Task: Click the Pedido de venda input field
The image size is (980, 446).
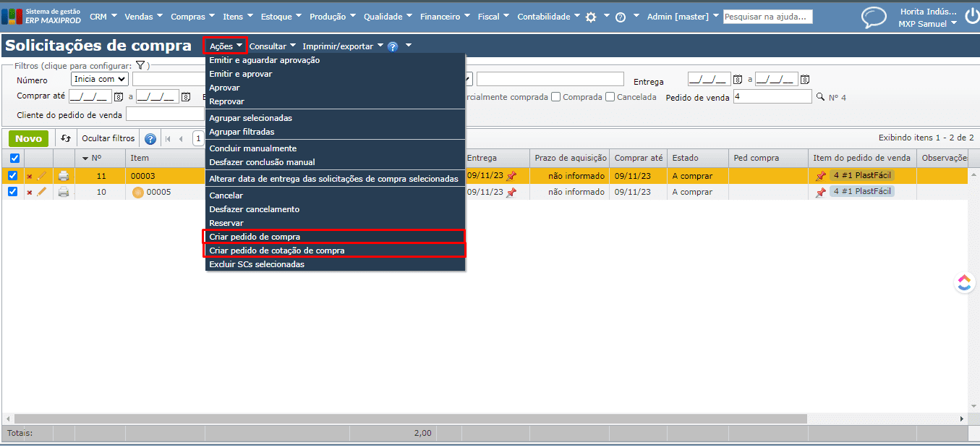Action: pos(772,96)
